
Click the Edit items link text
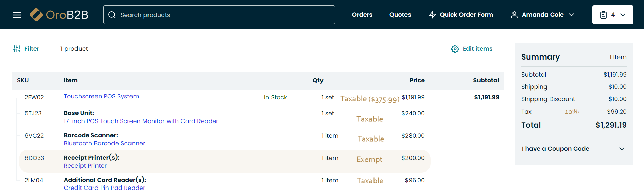477,49
